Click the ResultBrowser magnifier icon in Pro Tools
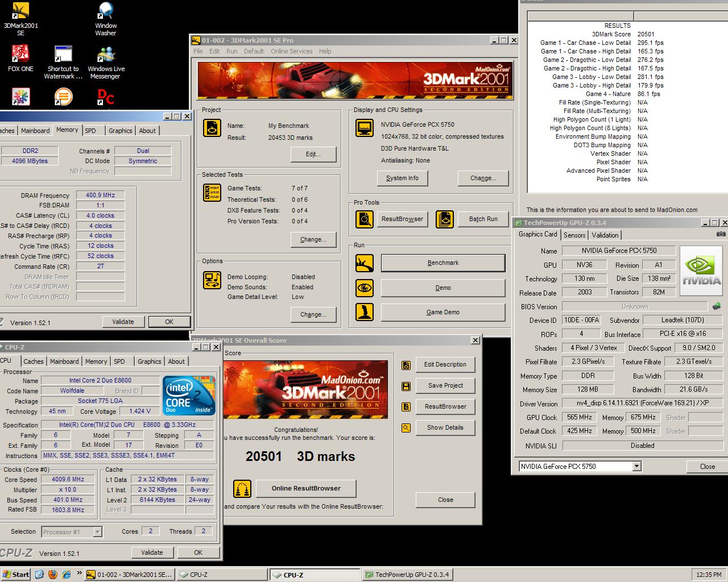Screen dimensions: 728x582 364,219
